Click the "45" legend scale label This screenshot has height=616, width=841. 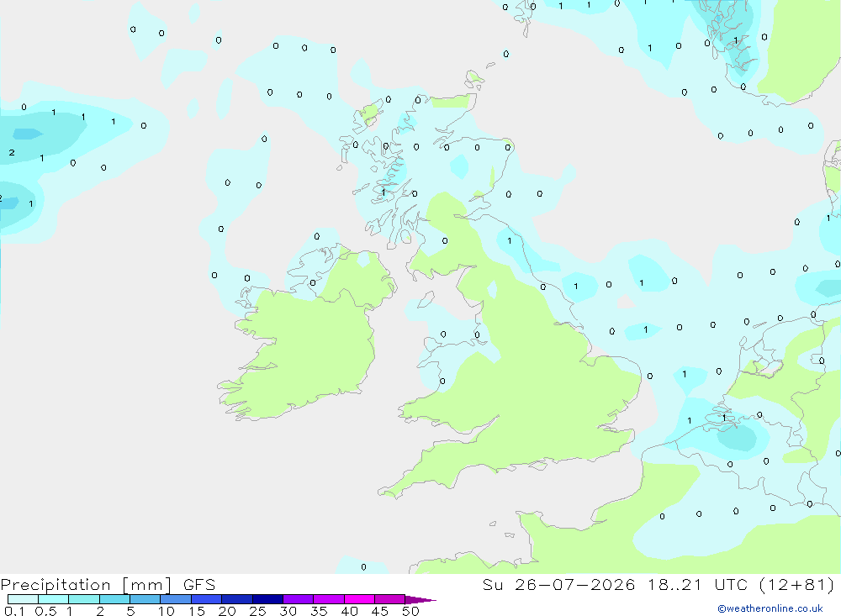pyautogui.click(x=380, y=611)
